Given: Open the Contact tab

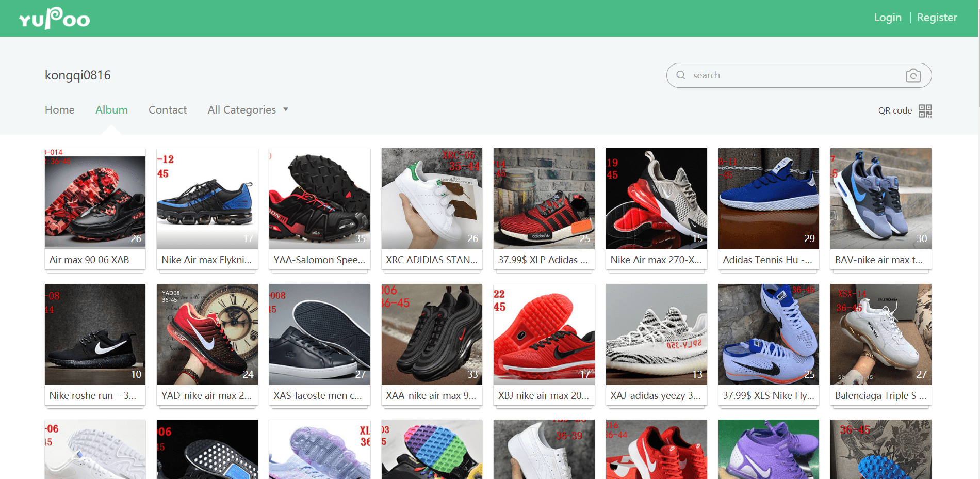Looking at the screenshot, I should point(168,110).
